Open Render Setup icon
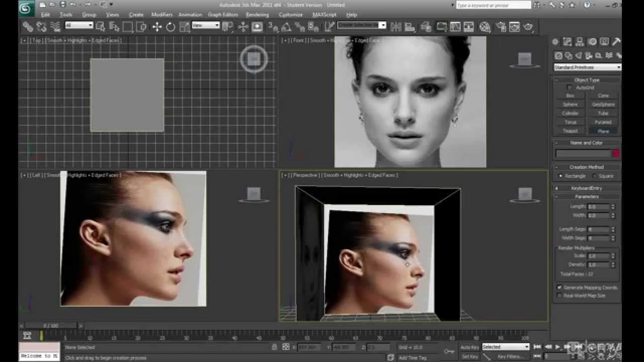The height and width of the screenshot is (362, 644). click(x=501, y=27)
